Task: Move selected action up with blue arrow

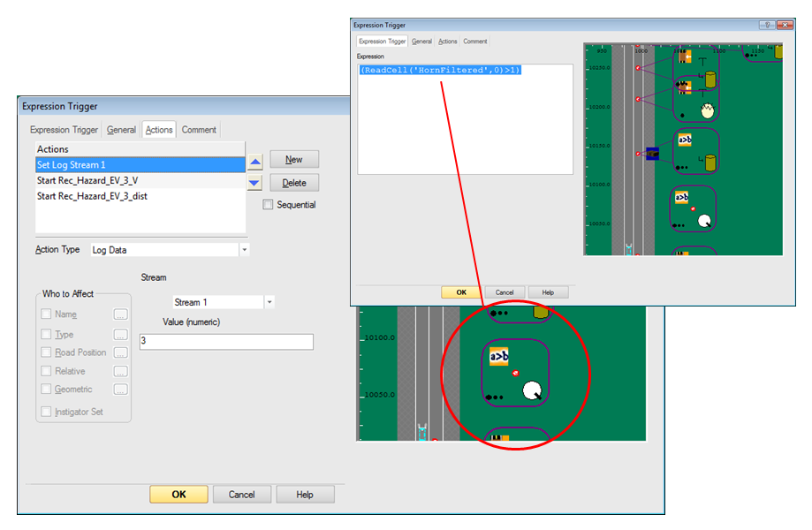Action: [254, 163]
